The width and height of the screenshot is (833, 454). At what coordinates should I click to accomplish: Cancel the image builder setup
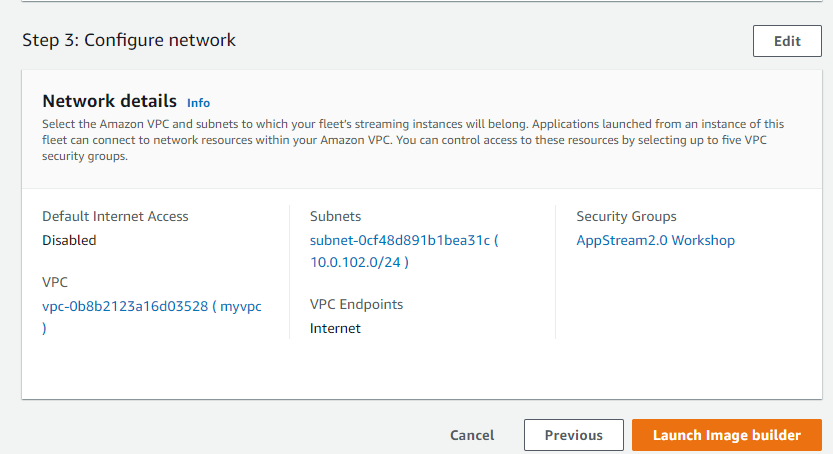472,435
